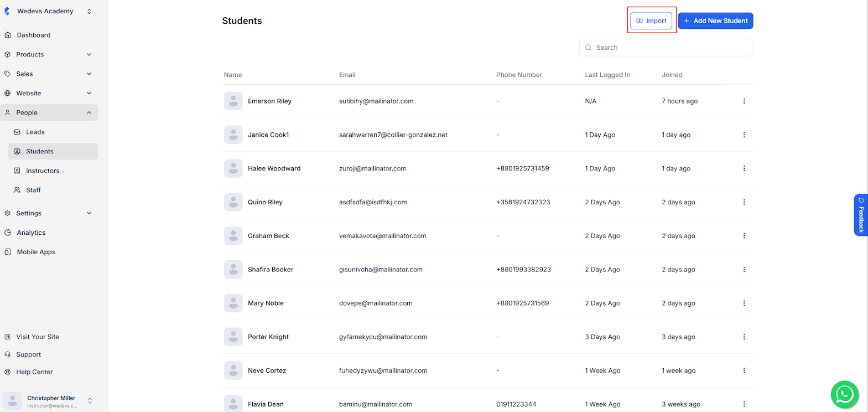
Task: Click the Settings gear icon
Action: click(x=8, y=213)
